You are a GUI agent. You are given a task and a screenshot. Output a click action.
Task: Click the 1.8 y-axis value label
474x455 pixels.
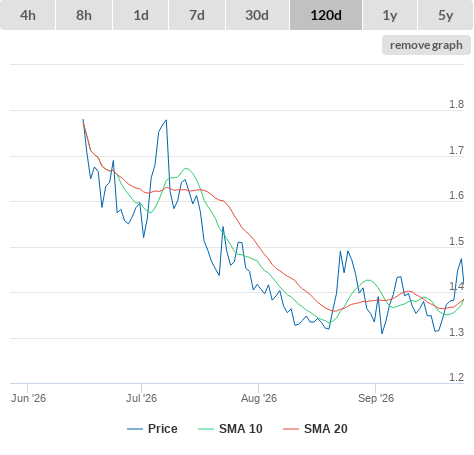tap(456, 104)
